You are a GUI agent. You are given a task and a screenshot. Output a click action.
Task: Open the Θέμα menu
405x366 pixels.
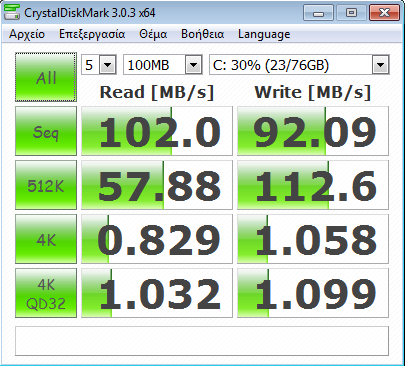153,34
